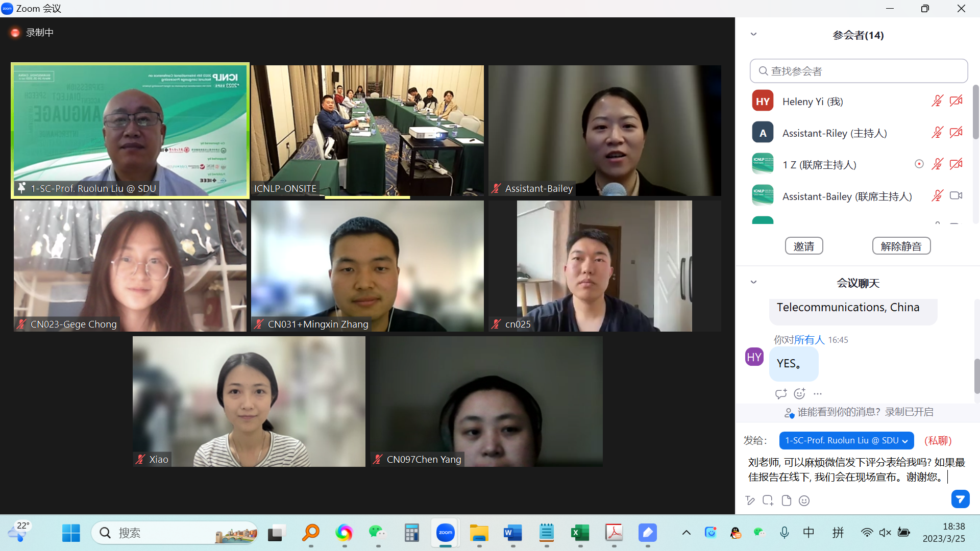The width and height of the screenshot is (980, 551).
Task: Open WeChat from the taskbar
Action: tap(378, 533)
